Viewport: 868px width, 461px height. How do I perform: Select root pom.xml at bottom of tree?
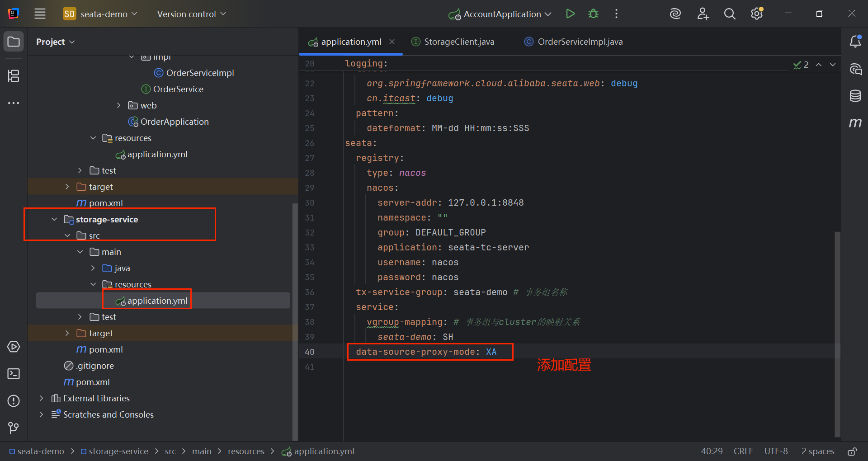[87, 382]
